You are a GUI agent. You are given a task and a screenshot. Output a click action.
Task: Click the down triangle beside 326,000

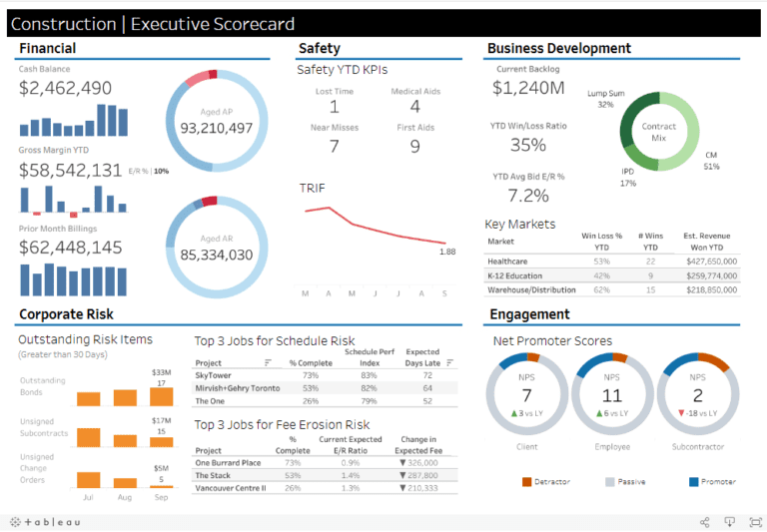402,462
